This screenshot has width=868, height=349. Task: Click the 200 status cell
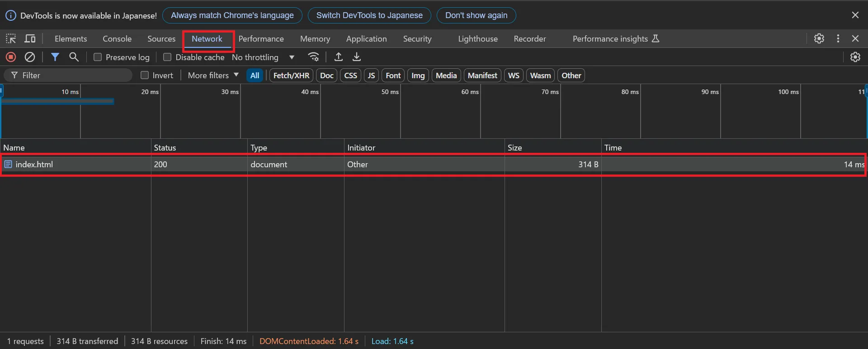pos(199,165)
